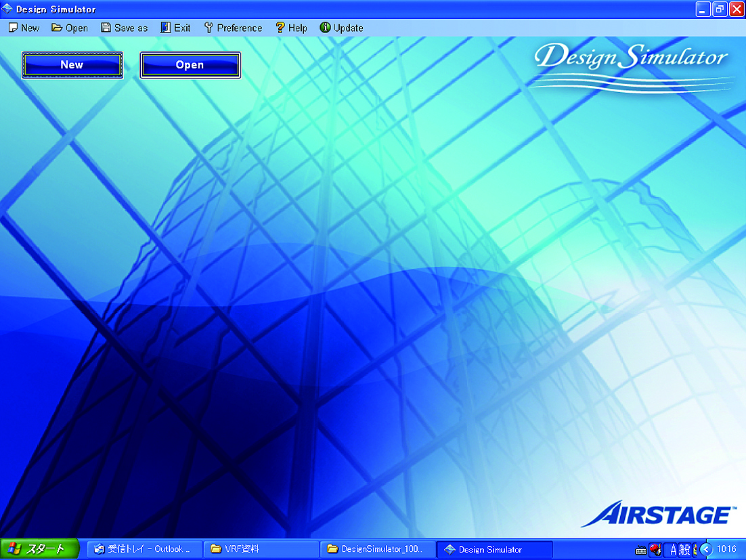Viewport: 746px width, 560px height.
Task: Open Preference via its wrench icon
Action: 209,28
